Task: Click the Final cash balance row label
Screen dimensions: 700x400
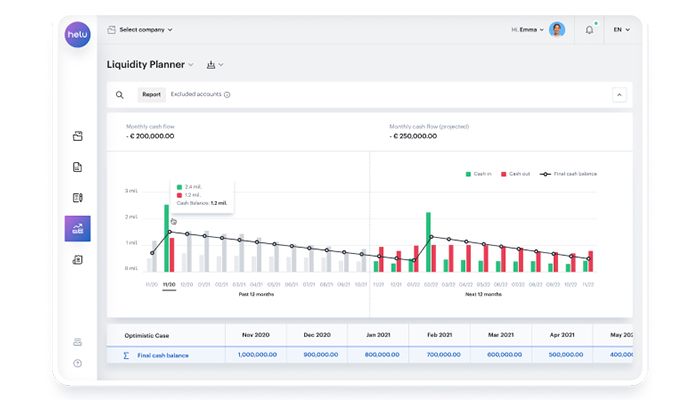Action: pyautogui.click(x=162, y=355)
